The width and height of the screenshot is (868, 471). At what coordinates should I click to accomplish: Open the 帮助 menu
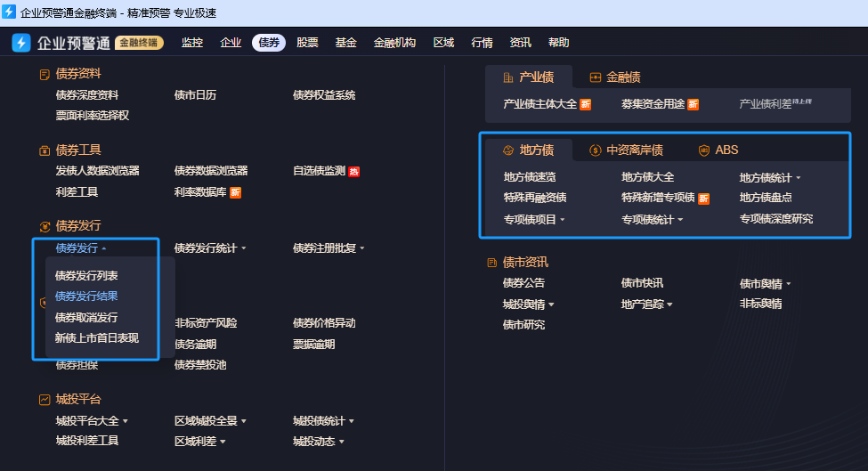click(558, 43)
